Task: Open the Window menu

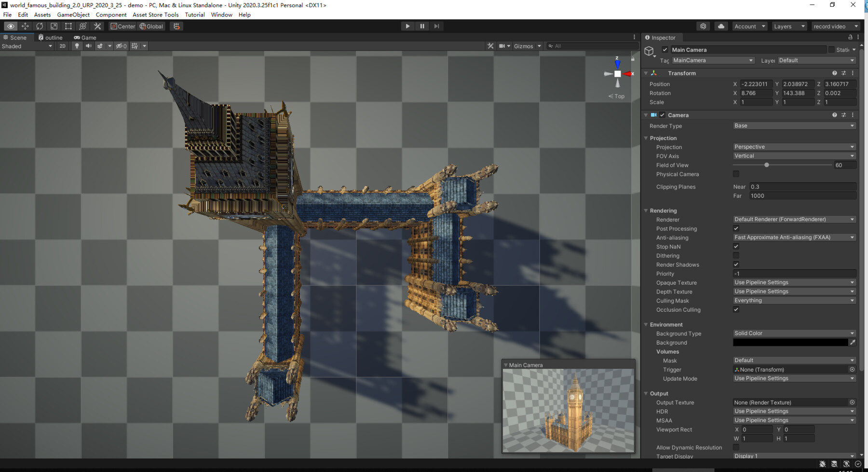Action: pos(221,14)
